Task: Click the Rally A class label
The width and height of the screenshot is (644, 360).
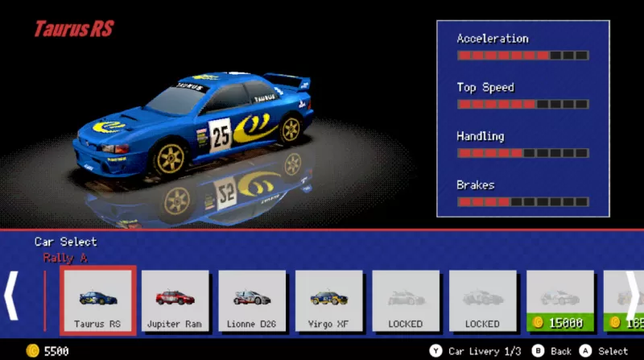Action: [65, 258]
